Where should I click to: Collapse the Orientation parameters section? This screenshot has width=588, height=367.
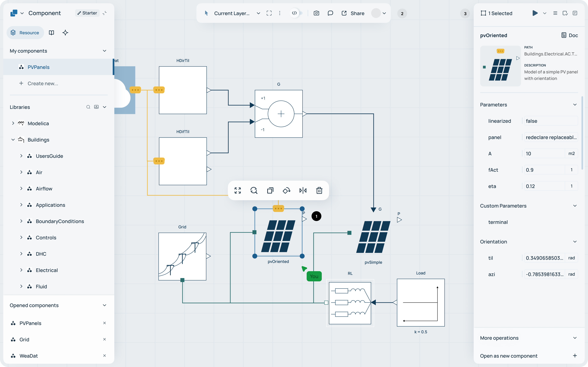click(x=575, y=242)
